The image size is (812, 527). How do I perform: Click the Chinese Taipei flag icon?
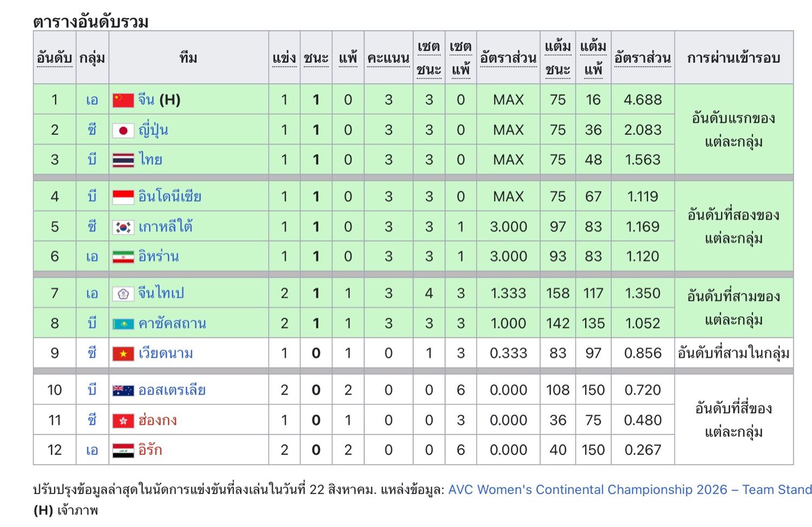point(123,294)
